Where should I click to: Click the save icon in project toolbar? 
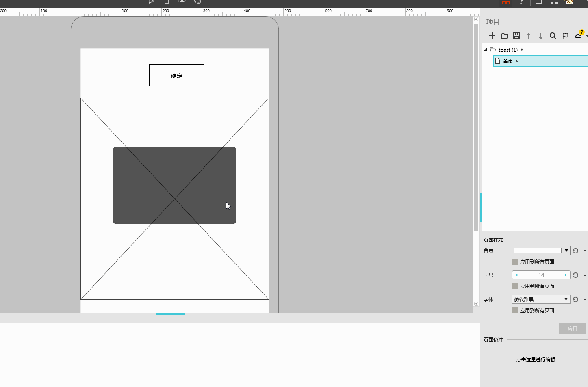(x=516, y=36)
